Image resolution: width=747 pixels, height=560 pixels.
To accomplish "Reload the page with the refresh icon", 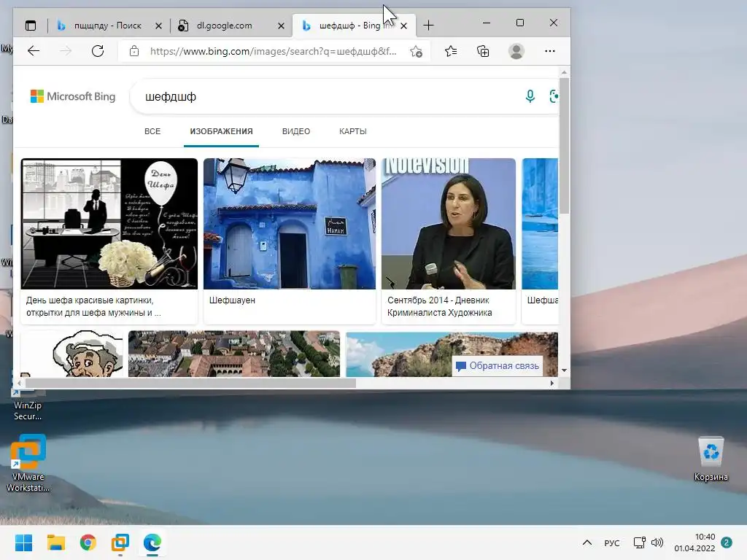I will (x=98, y=51).
